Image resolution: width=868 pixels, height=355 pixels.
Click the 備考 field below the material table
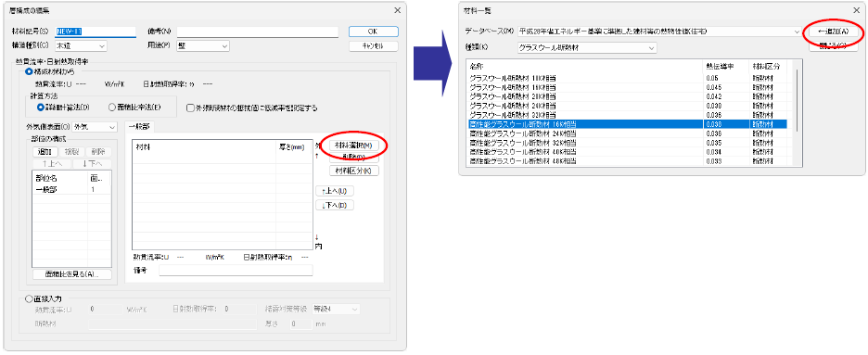click(236, 271)
